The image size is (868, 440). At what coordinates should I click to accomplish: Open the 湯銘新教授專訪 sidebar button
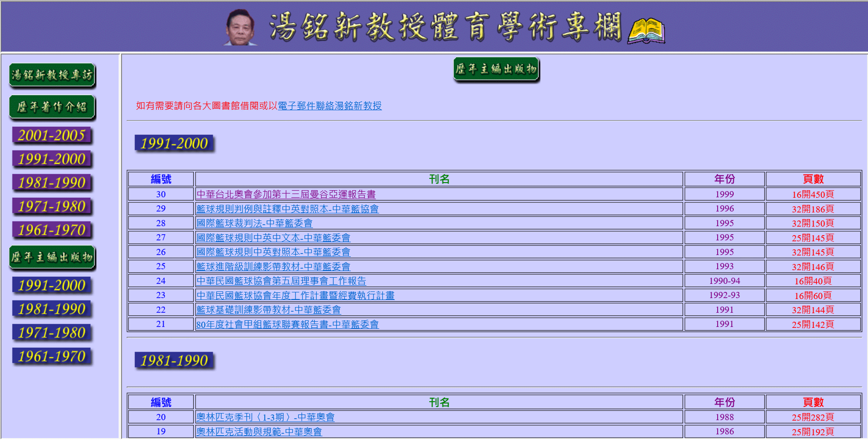pyautogui.click(x=52, y=75)
